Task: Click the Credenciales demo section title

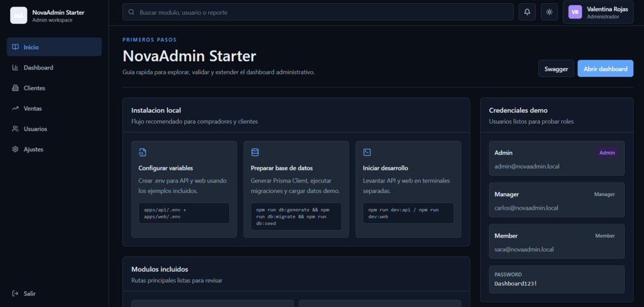Action: (518, 110)
